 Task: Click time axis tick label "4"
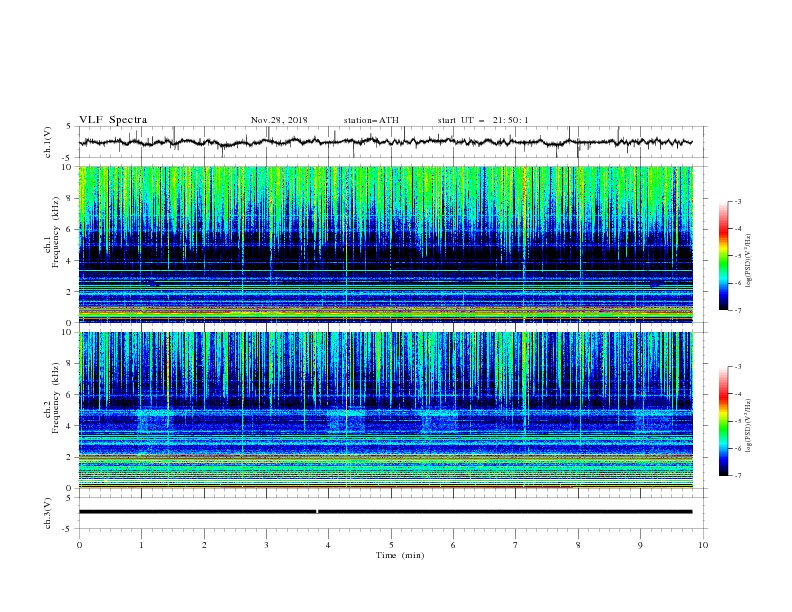pyautogui.click(x=328, y=545)
